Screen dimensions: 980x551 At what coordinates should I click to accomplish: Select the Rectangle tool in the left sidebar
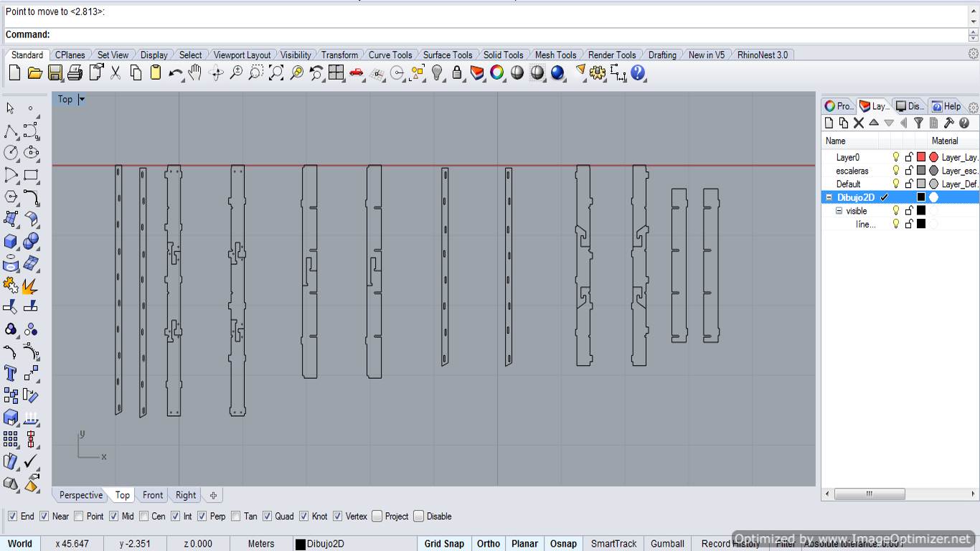(31, 175)
